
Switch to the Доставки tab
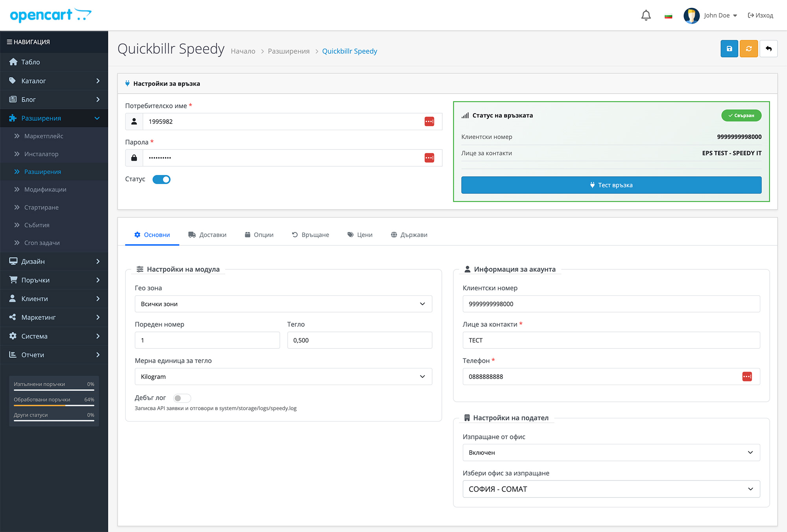207,235
